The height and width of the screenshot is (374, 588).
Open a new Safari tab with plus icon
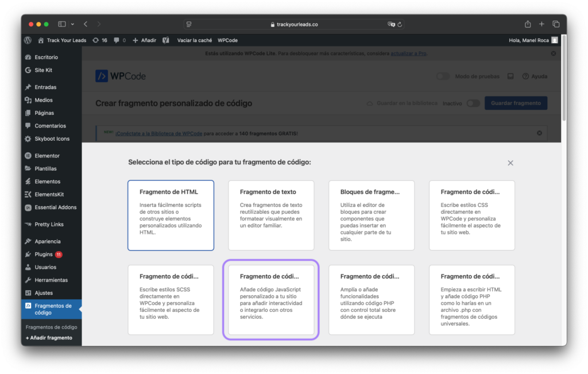541,24
